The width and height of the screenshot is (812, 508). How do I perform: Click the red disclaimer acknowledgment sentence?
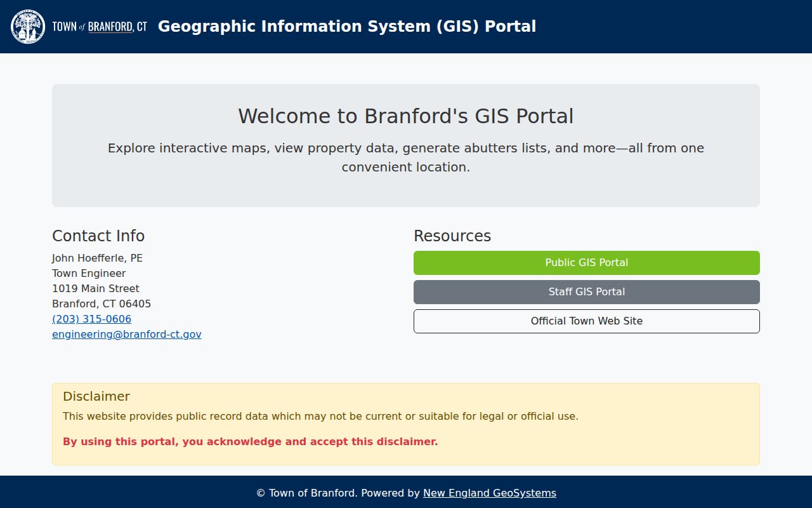pyautogui.click(x=250, y=442)
